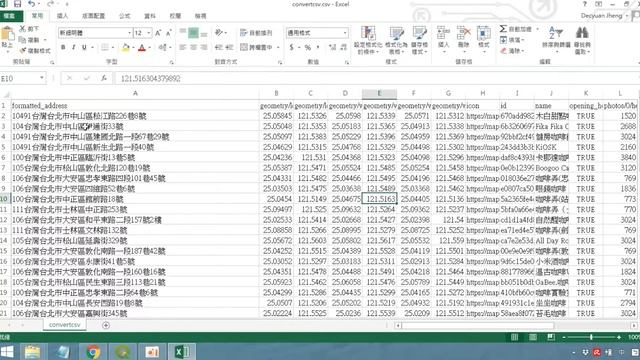Apply Percent Style with % icon
This screenshot has height=360, width=640.
[308, 47]
